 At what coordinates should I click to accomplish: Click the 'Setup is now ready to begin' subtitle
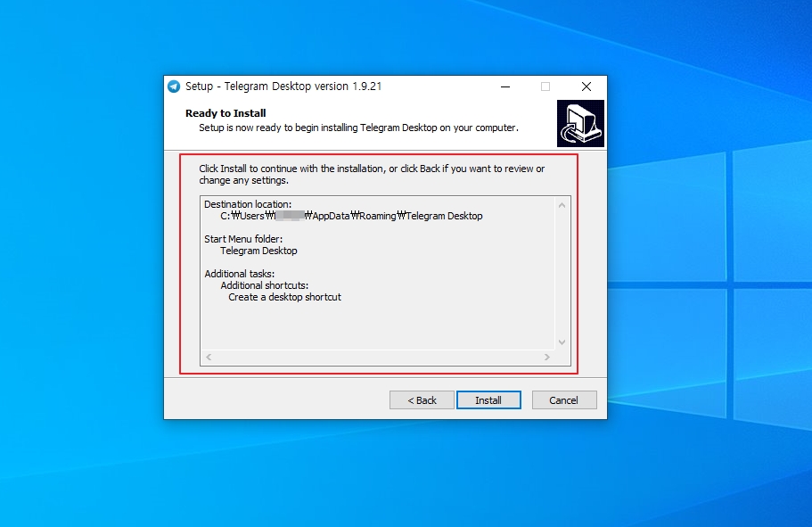pos(358,128)
